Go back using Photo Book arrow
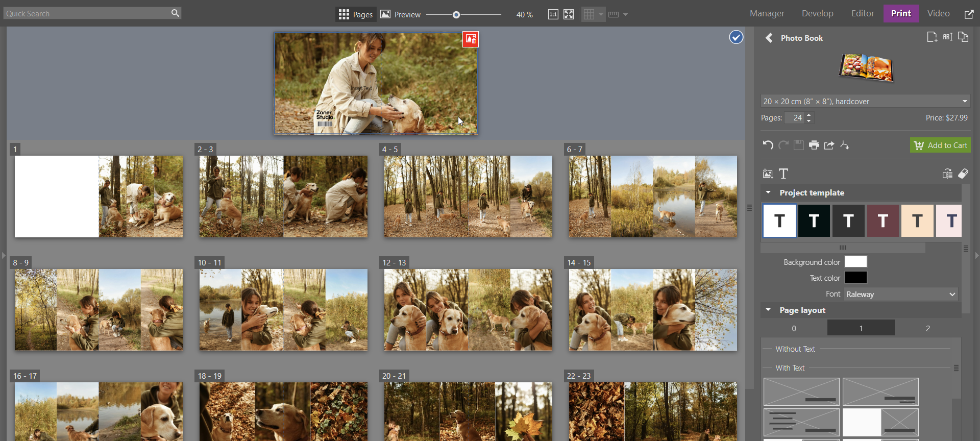This screenshot has height=441, width=980. click(x=769, y=38)
